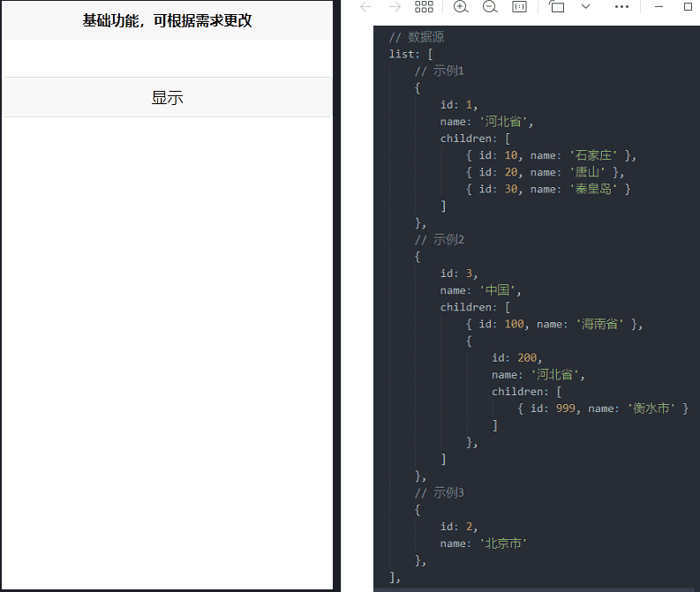Expand the chevron dropdown beside the rotate icon

pyautogui.click(x=586, y=7)
